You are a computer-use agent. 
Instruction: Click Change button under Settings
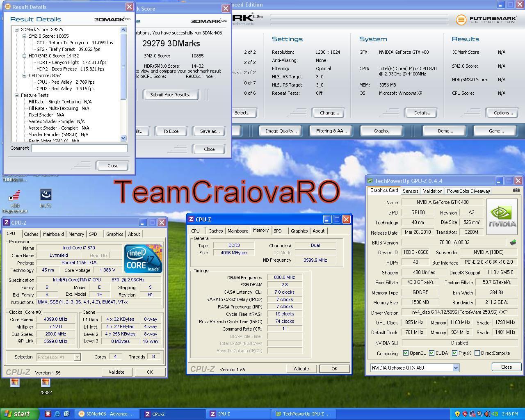tap(329, 113)
